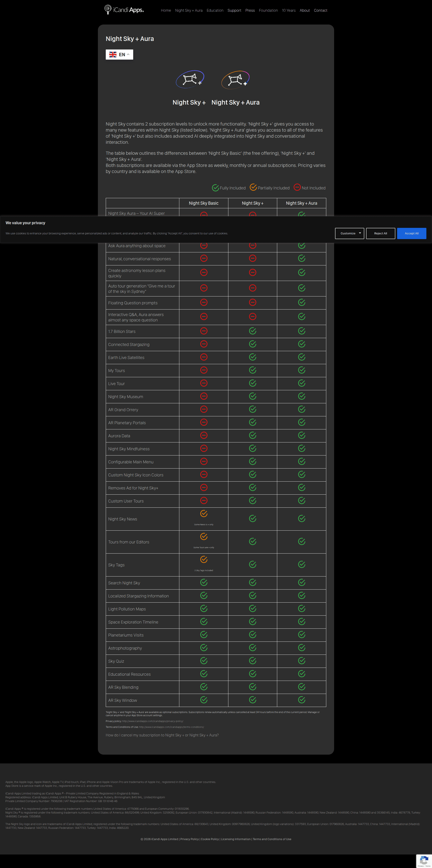This screenshot has width=432, height=868.
Task: Click Basic check for Educational Resources
Action: (x=204, y=674)
